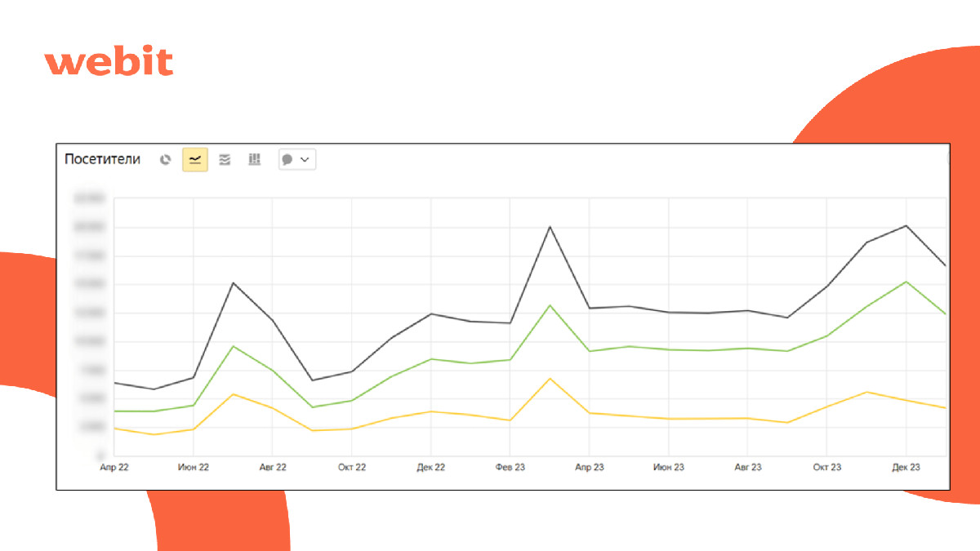Click the Посетители chart title
This screenshot has height=551, width=980.
[x=102, y=159]
